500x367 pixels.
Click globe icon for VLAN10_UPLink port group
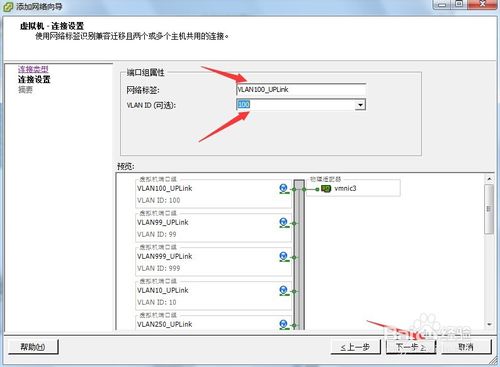283,290
